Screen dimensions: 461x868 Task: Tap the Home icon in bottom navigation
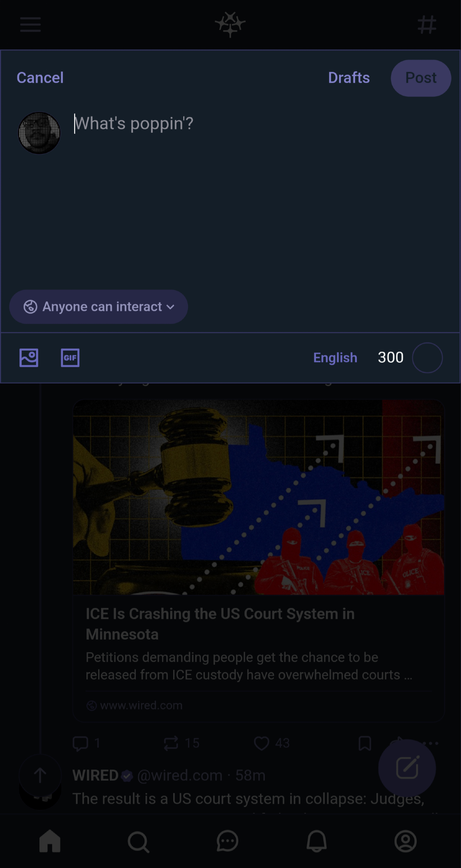[50, 841]
